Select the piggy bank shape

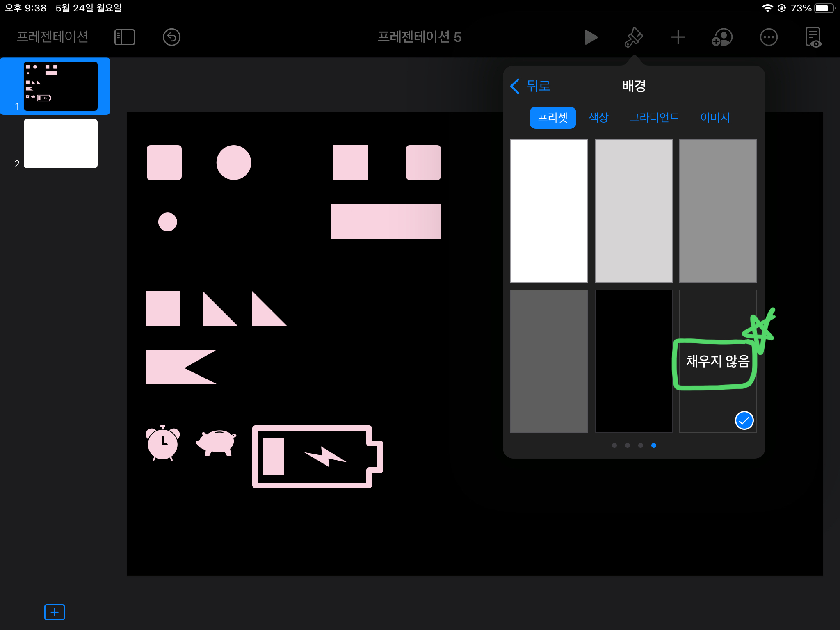pyautogui.click(x=217, y=443)
